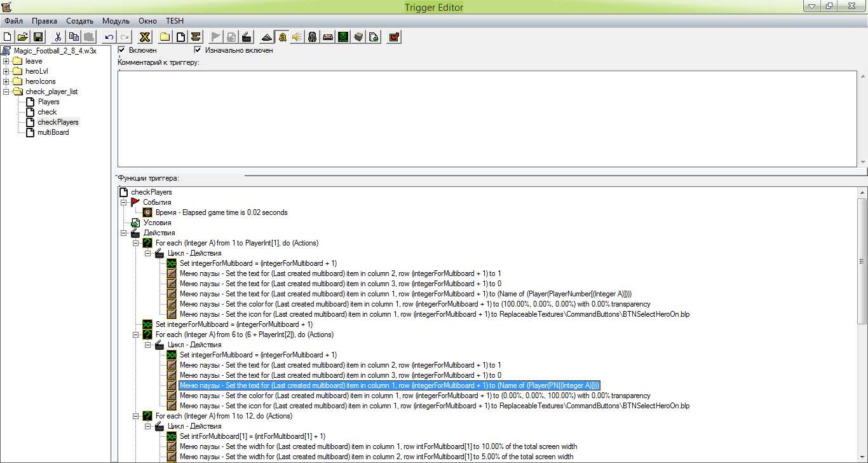Click the Cut scissors icon

(58, 37)
